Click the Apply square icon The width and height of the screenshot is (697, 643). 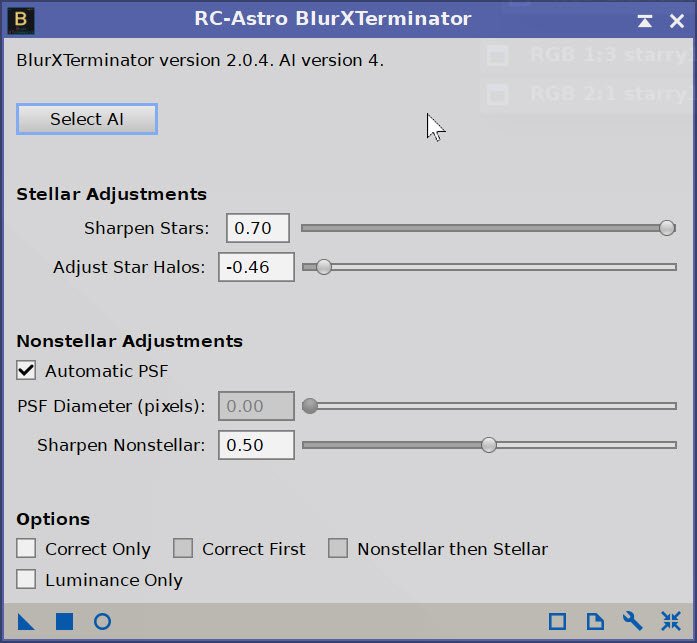click(64, 621)
